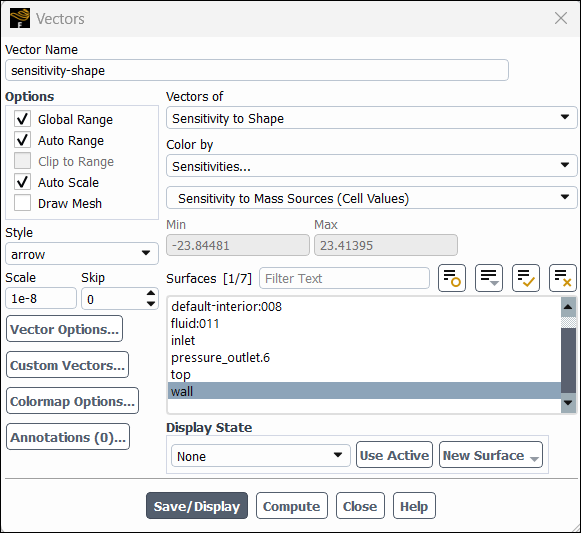This screenshot has width=581, height=533.
Task: Increase the Skip value with up arrow
Action: point(150,293)
